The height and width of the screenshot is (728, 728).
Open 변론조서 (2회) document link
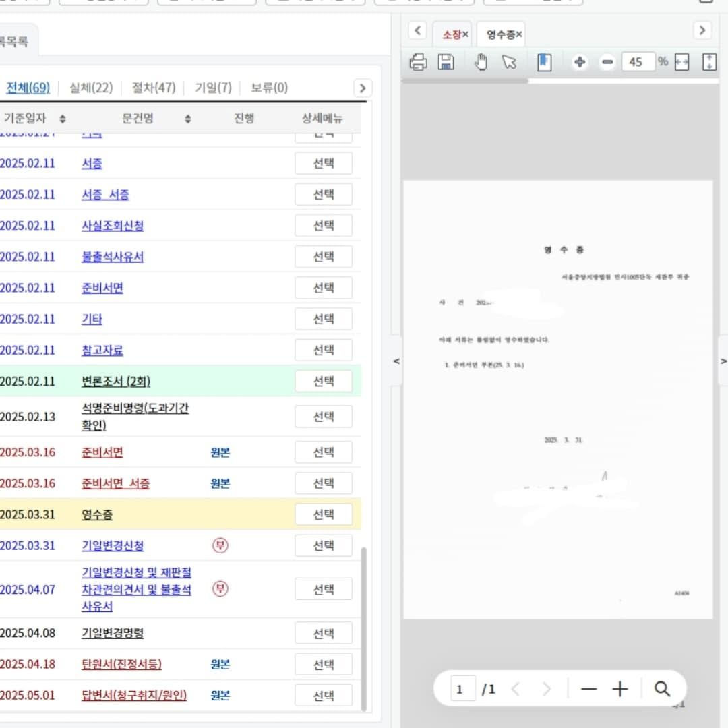point(116,381)
